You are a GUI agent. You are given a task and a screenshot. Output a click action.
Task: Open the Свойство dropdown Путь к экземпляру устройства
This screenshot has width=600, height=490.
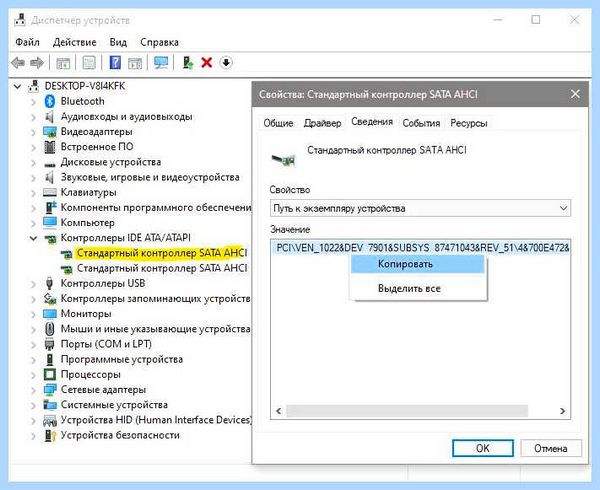tap(420, 208)
